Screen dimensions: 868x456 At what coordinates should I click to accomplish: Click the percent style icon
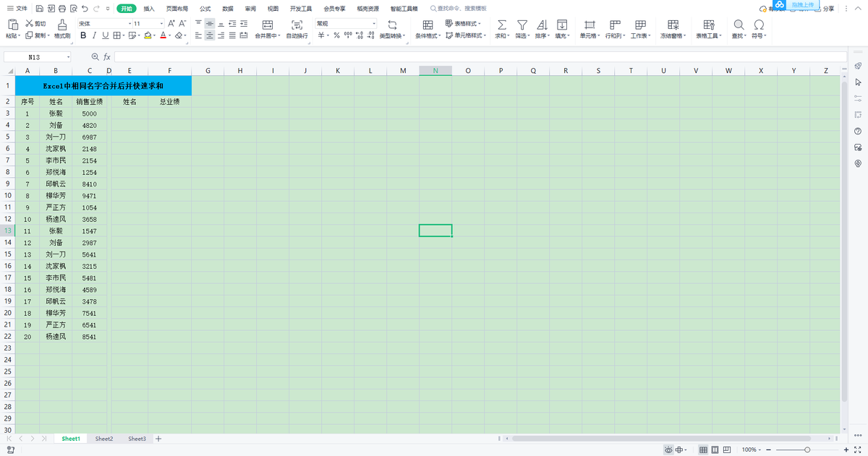coord(336,35)
